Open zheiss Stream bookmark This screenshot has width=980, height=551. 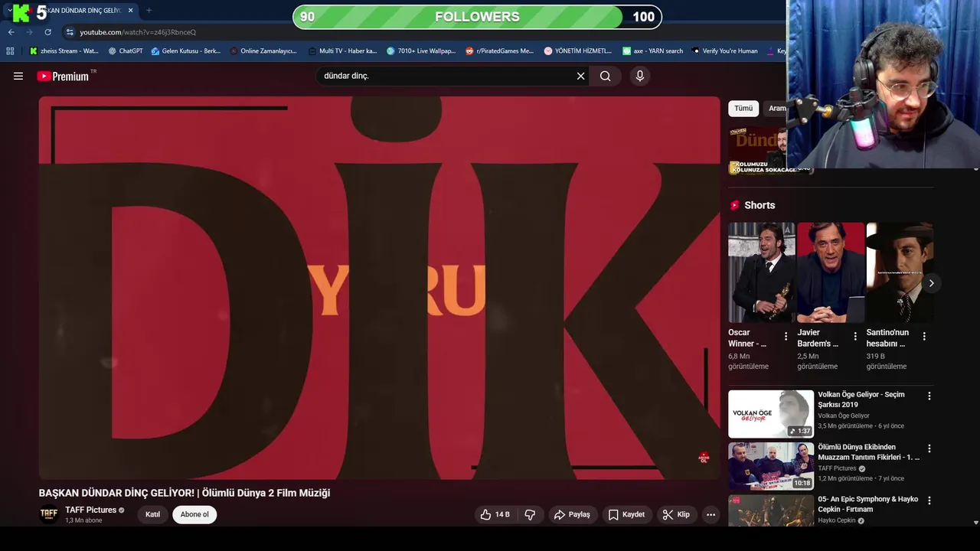[64, 51]
